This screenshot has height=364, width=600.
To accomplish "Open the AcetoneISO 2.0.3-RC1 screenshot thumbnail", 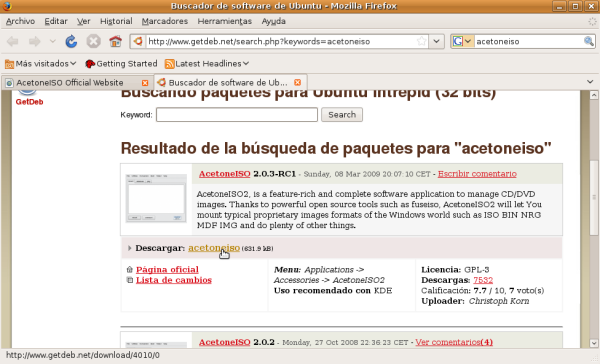I will pyautogui.click(x=156, y=198).
